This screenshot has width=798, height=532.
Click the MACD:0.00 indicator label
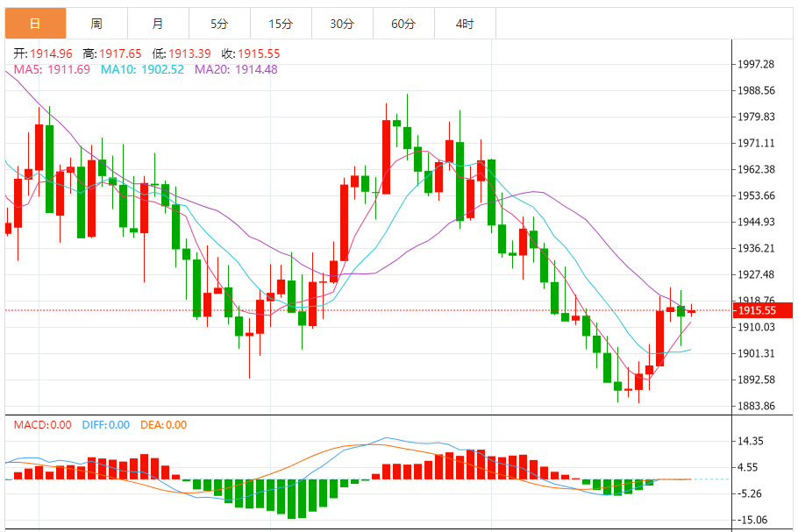[x=42, y=425]
